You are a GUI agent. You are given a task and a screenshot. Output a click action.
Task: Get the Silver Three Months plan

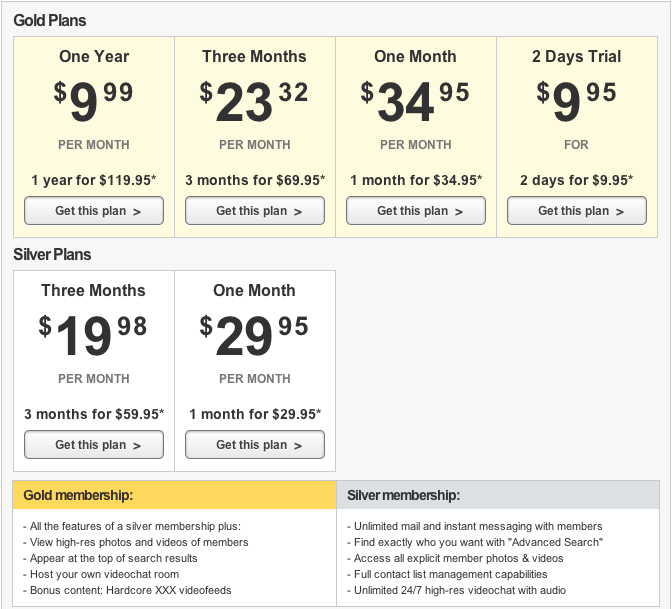click(x=94, y=444)
